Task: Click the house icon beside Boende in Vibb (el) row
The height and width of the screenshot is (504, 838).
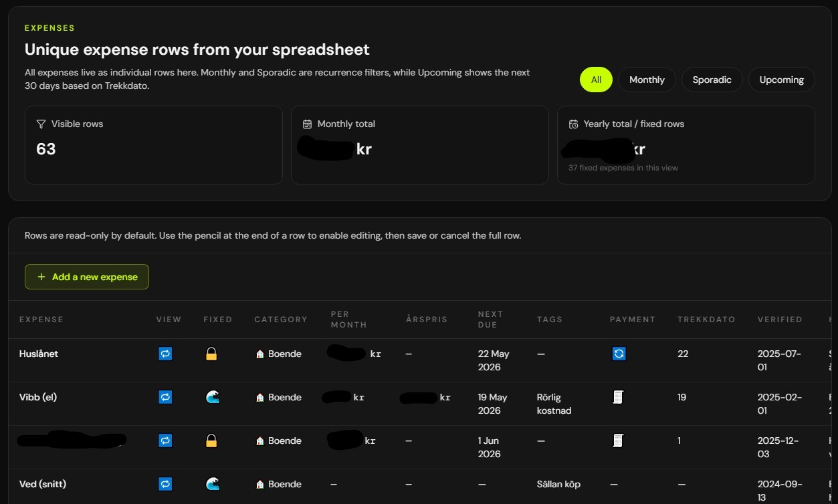Action: point(259,397)
